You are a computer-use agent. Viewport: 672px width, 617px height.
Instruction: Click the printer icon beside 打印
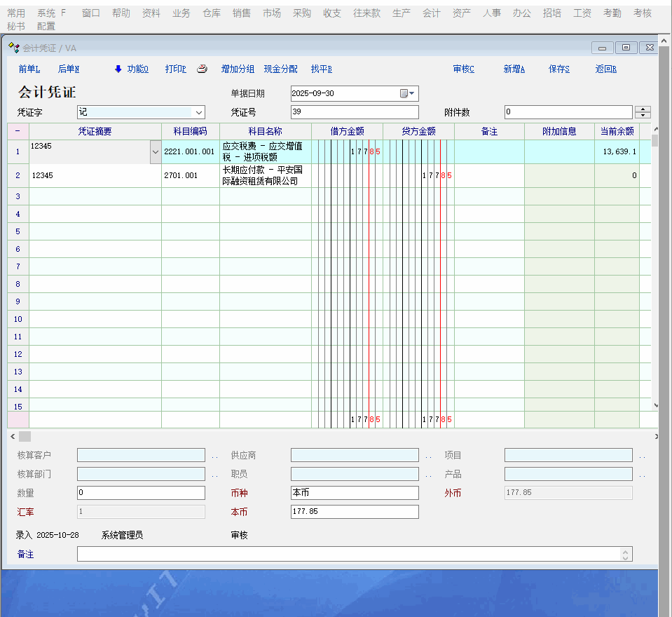point(202,69)
